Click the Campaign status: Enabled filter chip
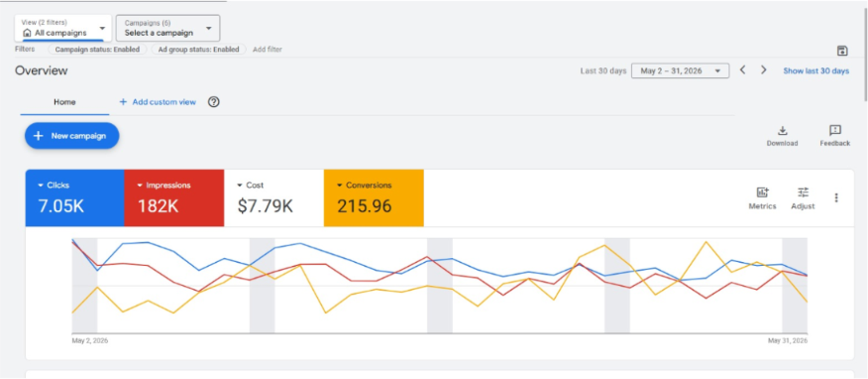The image size is (868, 379). pos(97,50)
